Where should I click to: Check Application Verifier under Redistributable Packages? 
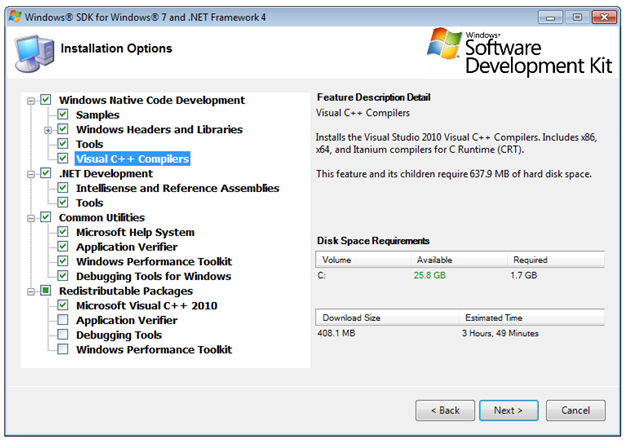pyautogui.click(x=62, y=320)
